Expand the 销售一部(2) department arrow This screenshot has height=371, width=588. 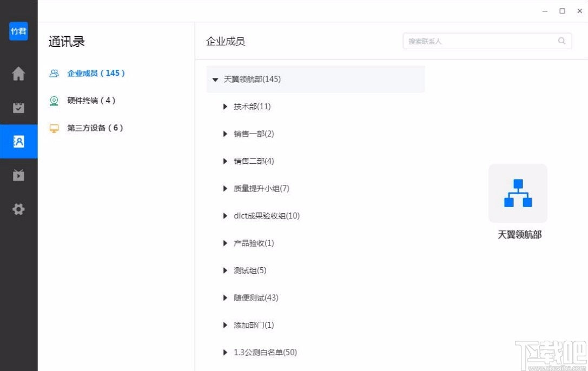(x=226, y=134)
